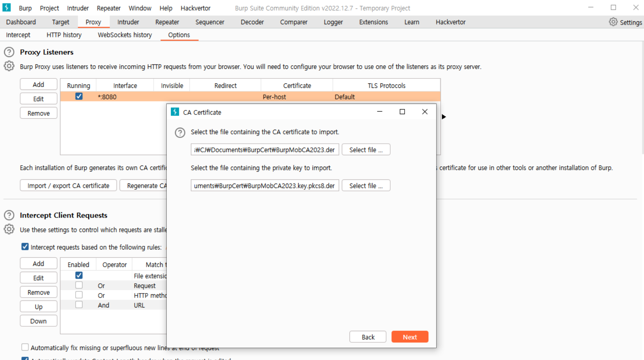The height and width of the screenshot is (360, 644).
Task: Open Intercept Client Requests help icon
Action: (9, 215)
